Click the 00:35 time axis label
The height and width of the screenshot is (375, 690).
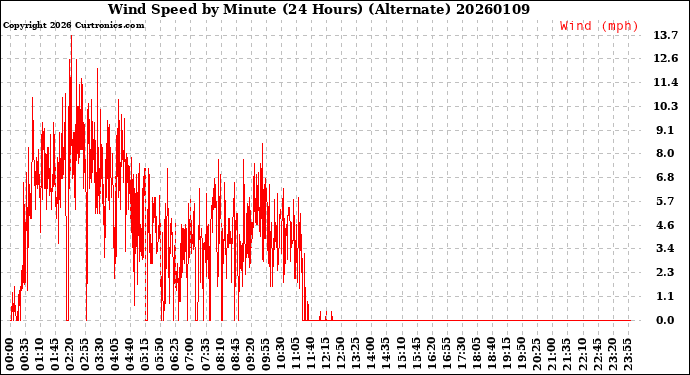click(25, 355)
